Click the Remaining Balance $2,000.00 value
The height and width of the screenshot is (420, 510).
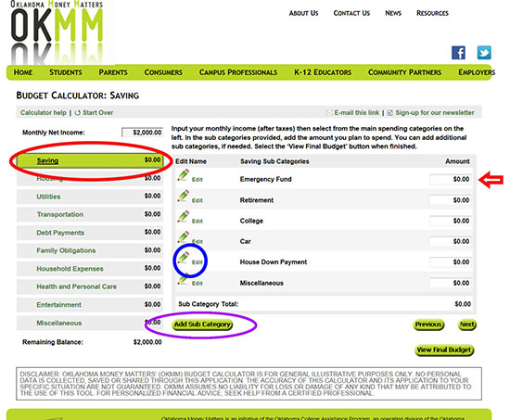coord(147,342)
